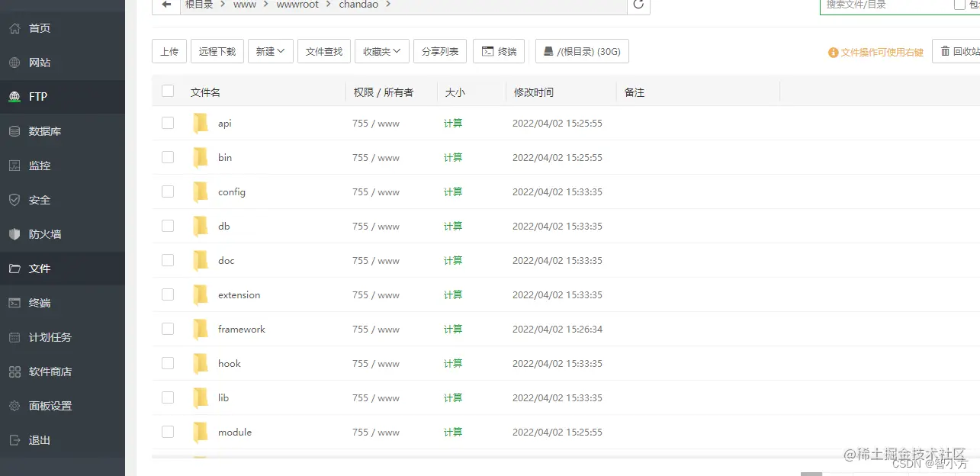Click the 回收站 recycle bin button
Image resolution: width=980 pixels, height=476 pixels.
pos(956,51)
